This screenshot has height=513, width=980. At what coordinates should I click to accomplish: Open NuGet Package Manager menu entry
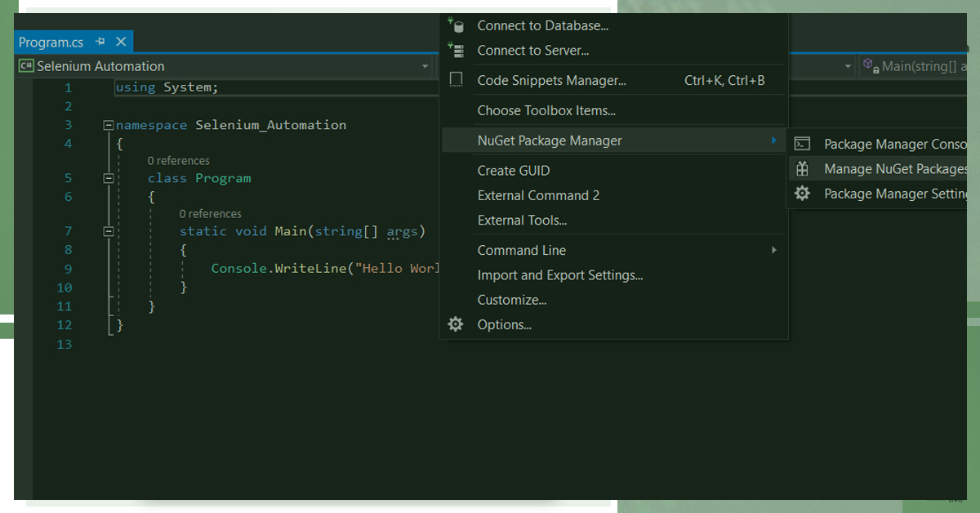coord(613,141)
